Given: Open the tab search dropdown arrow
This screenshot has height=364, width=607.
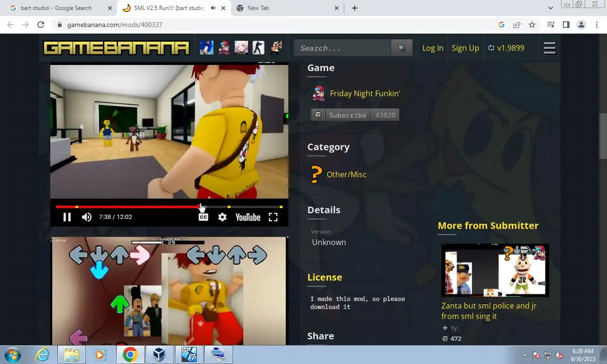Looking at the screenshot, I should pos(550,8).
